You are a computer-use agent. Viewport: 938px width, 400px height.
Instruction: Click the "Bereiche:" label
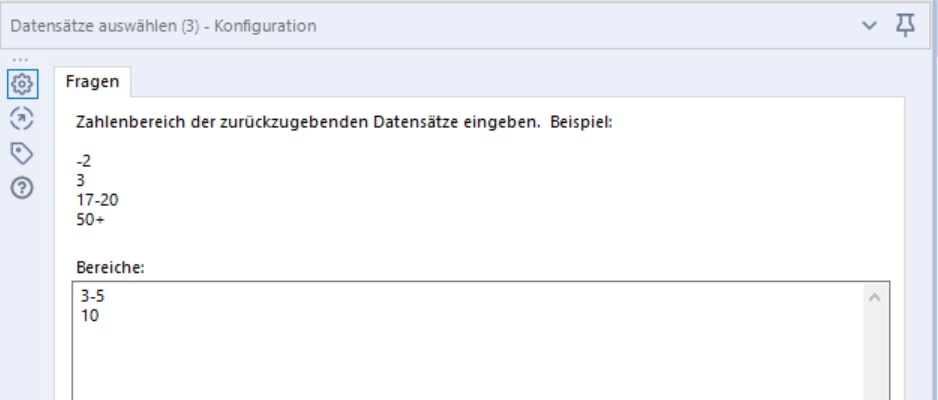[x=106, y=268]
